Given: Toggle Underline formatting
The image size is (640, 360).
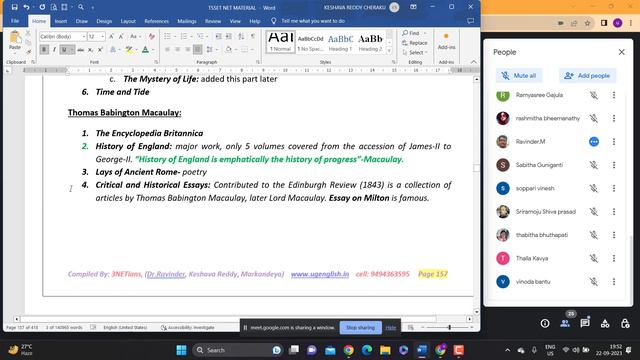Looking at the screenshot, I should pyautogui.click(x=64, y=50).
